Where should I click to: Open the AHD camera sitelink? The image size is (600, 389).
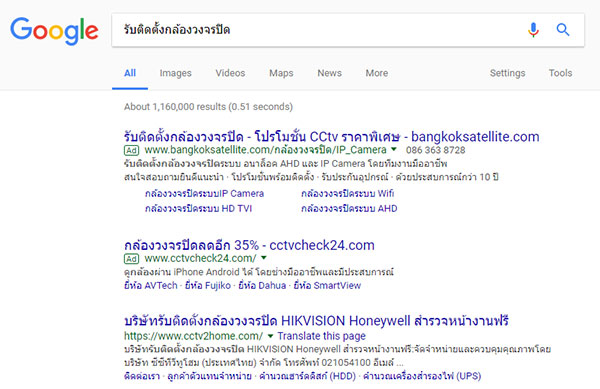coord(349,208)
